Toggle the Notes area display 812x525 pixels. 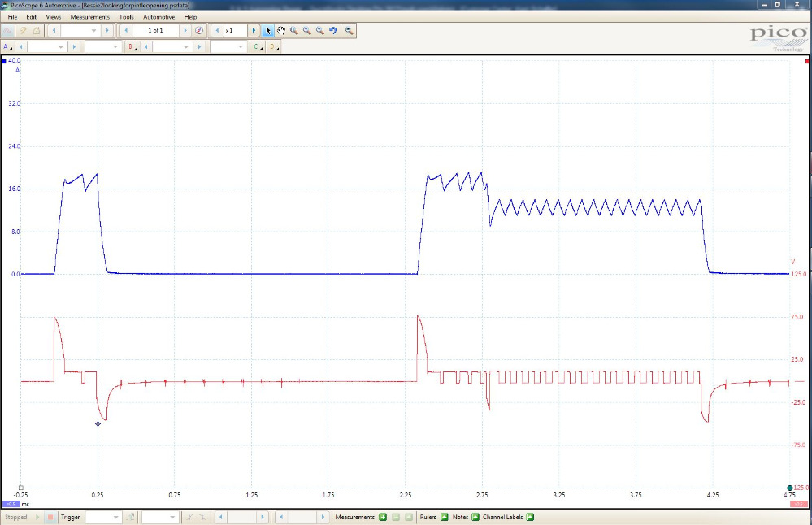pos(475,517)
